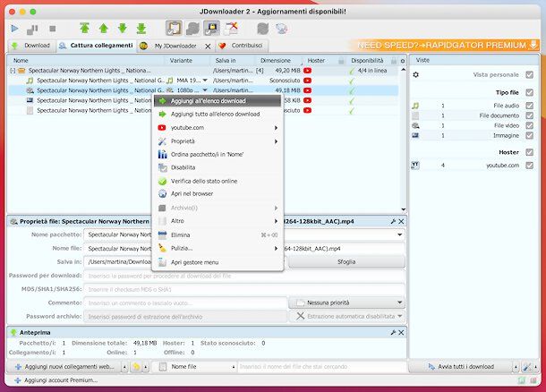Choose Aggiungi all'elenco download menu item
The width and height of the screenshot is (546, 392).
[x=218, y=101]
